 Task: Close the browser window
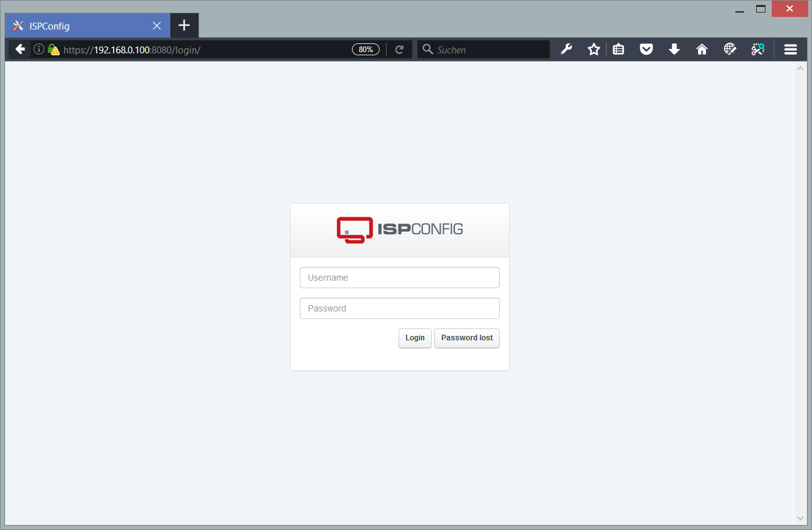click(x=790, y=9)
